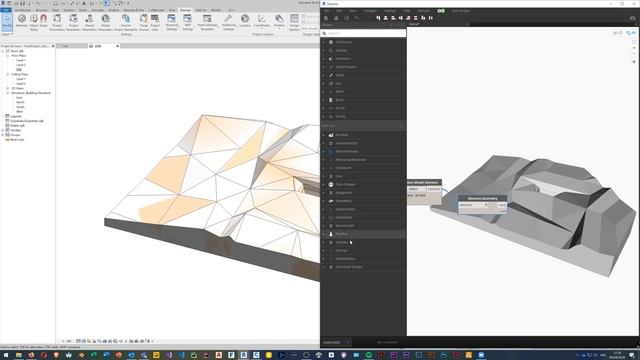The image size is (640, 360).
Task: Click Zoom to Fit in Dynamo canvas controls
Action: (634, 42)
